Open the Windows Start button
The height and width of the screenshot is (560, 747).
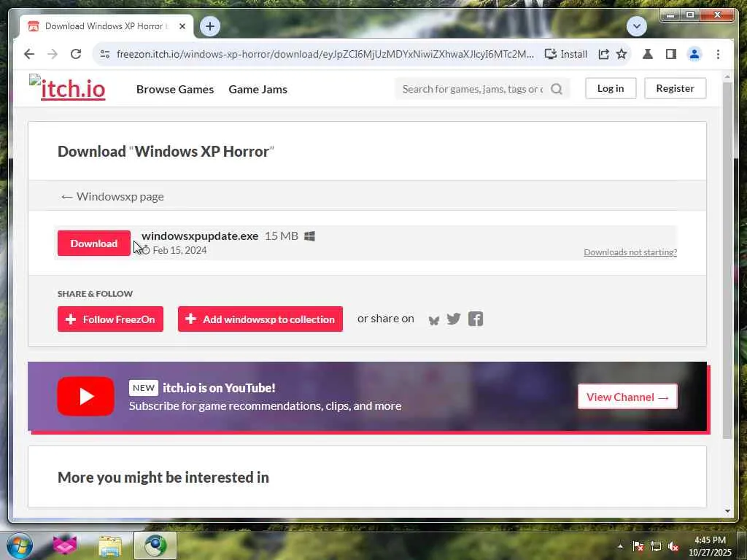(x=20, y=545)
